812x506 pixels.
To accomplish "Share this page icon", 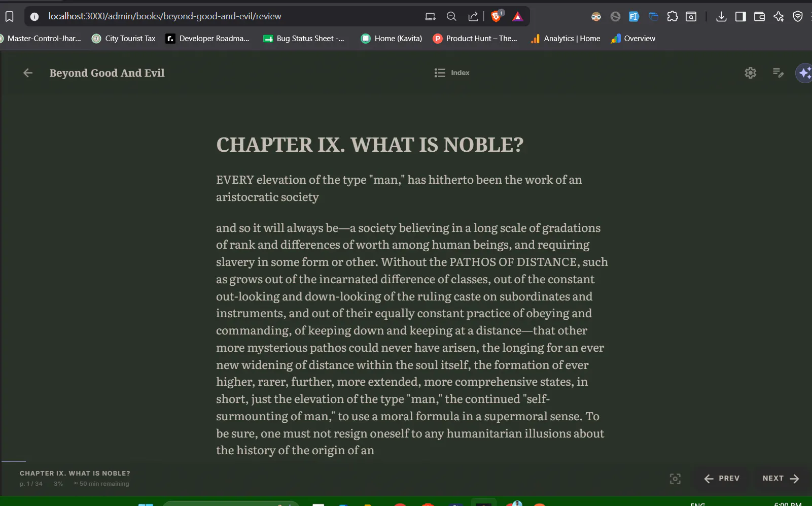I will tap(473, 17).
